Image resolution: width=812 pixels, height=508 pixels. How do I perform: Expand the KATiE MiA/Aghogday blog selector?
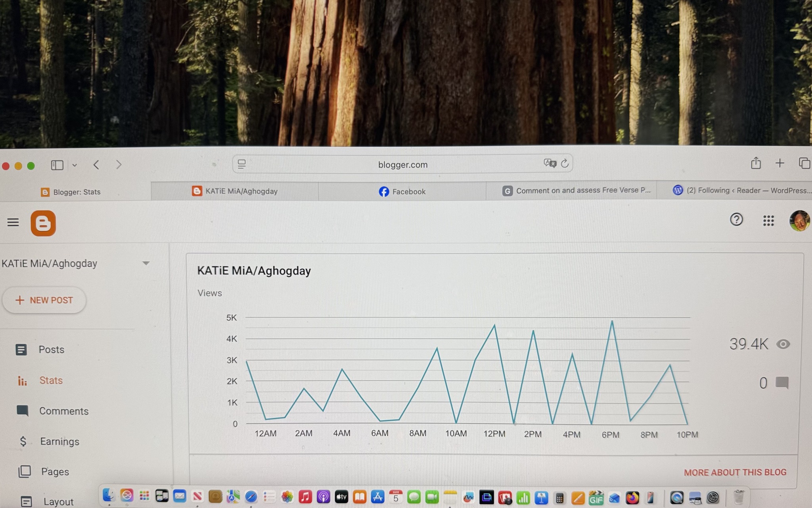pyautogui.click(x=146, y=263)
